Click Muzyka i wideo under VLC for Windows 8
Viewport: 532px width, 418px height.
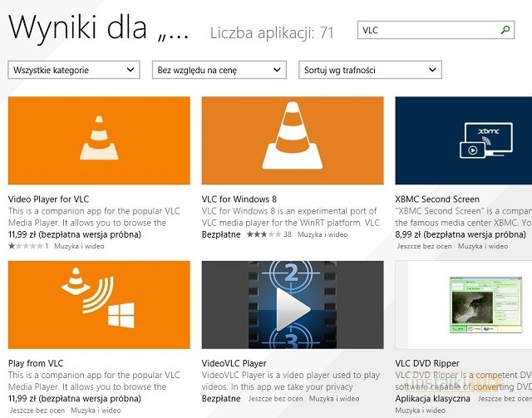pos(323,234)
